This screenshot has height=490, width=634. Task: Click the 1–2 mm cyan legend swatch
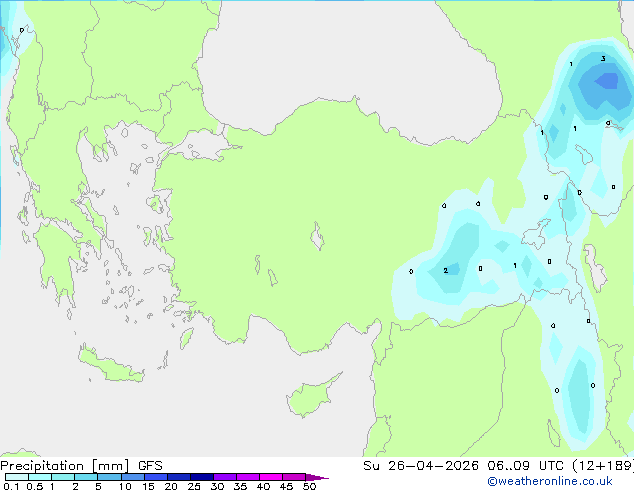click(x=63, y=477)
